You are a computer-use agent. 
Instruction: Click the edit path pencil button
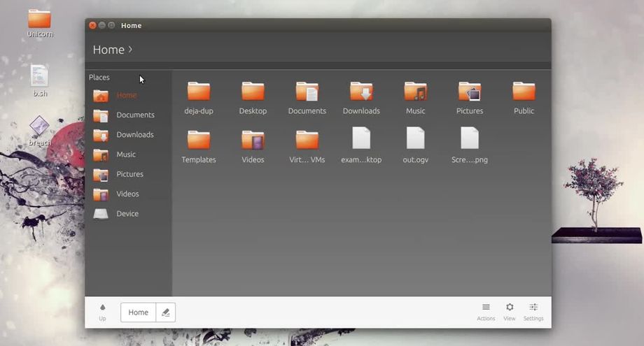166,312
